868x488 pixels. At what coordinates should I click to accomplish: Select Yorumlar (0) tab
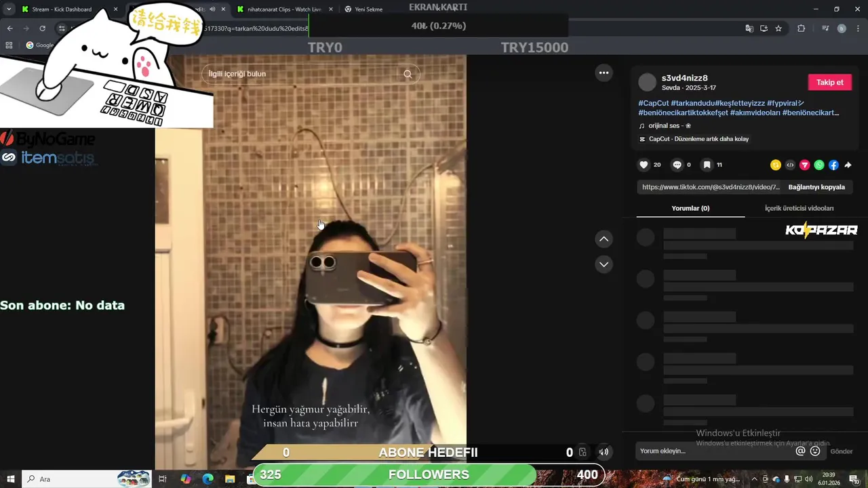(690, 208)
